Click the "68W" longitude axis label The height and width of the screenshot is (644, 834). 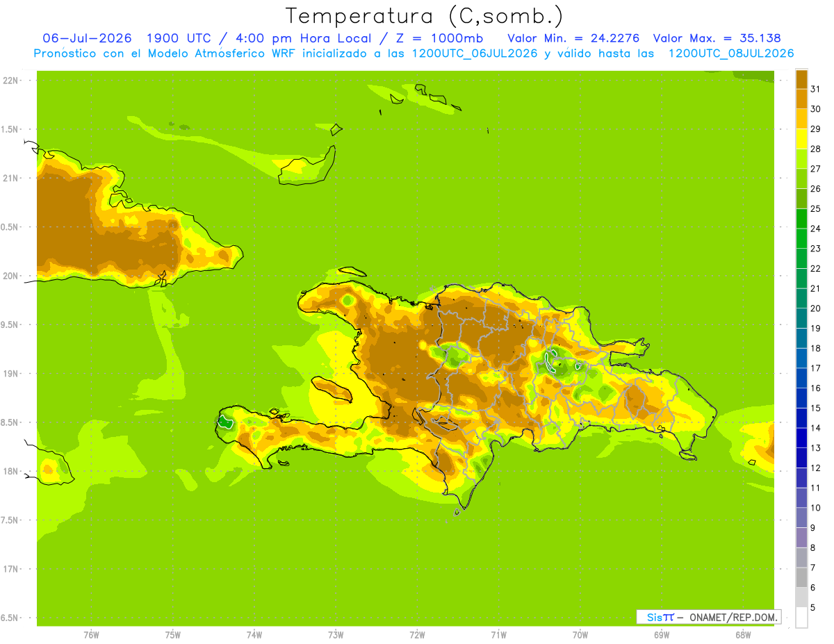click(x=743, y=635)
